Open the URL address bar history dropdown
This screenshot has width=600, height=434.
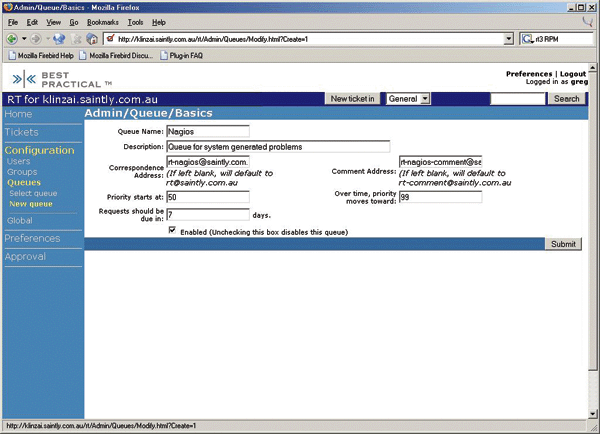point(509,39)
